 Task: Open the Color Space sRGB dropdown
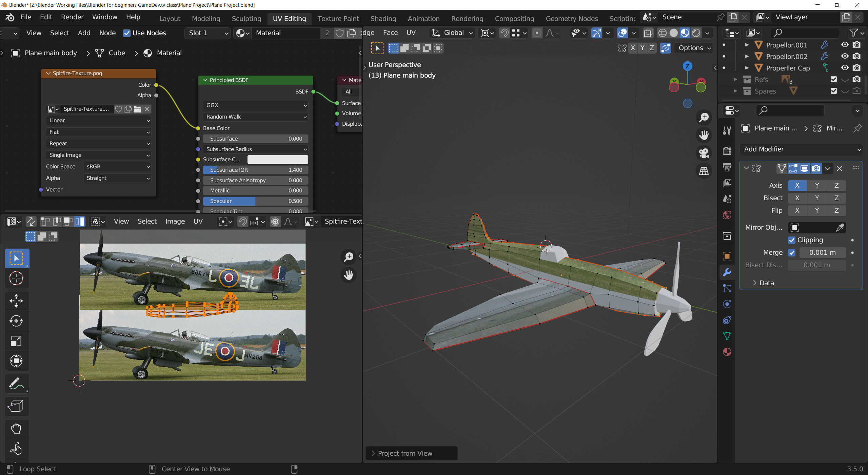tap(117, 166)
